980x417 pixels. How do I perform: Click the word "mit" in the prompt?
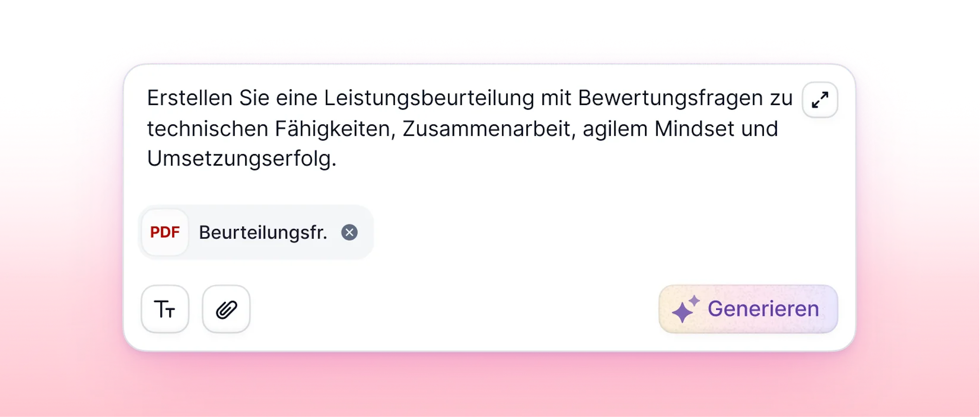point(556,98)
